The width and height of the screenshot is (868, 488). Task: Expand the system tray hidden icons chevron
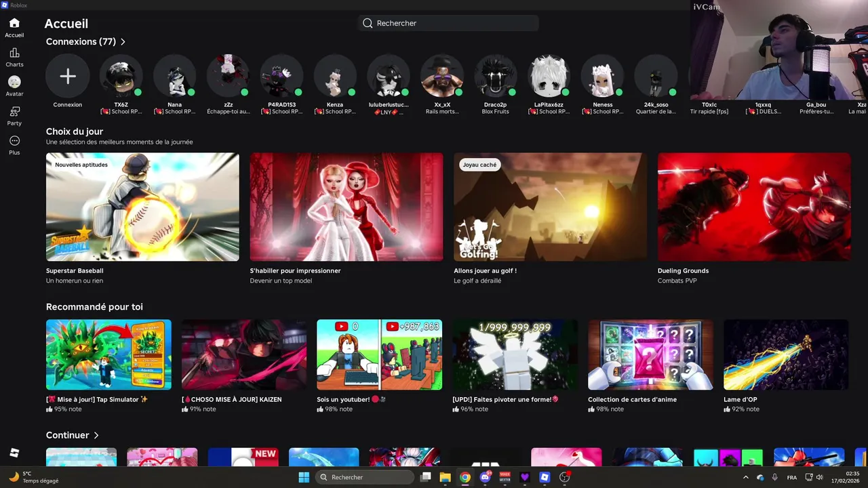point(746,477)
